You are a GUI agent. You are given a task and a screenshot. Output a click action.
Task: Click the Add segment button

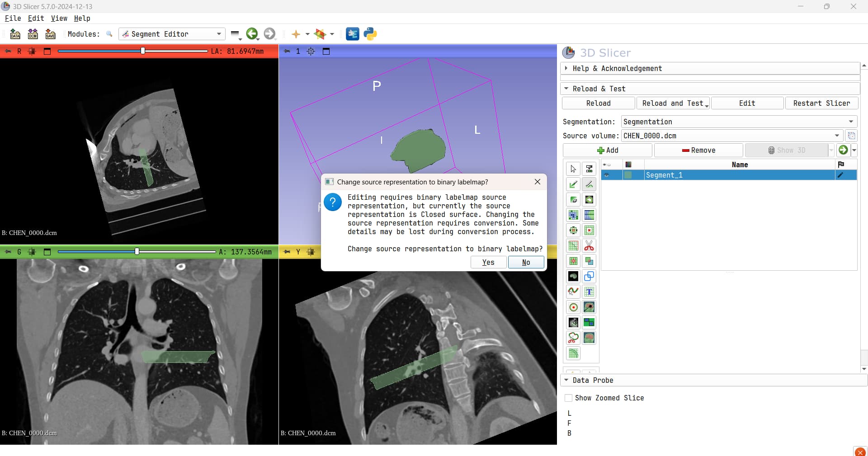pyautogui.click(x=607, y=150)
